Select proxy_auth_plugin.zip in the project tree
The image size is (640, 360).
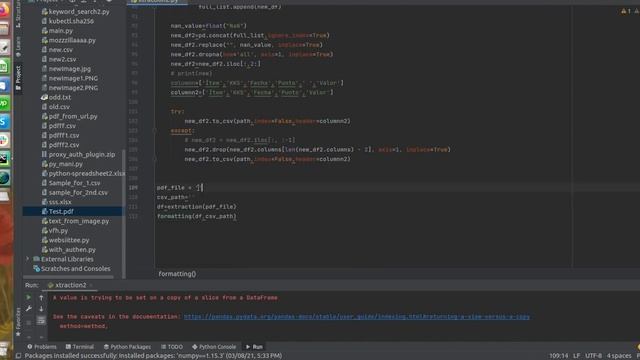pos(78,155)
